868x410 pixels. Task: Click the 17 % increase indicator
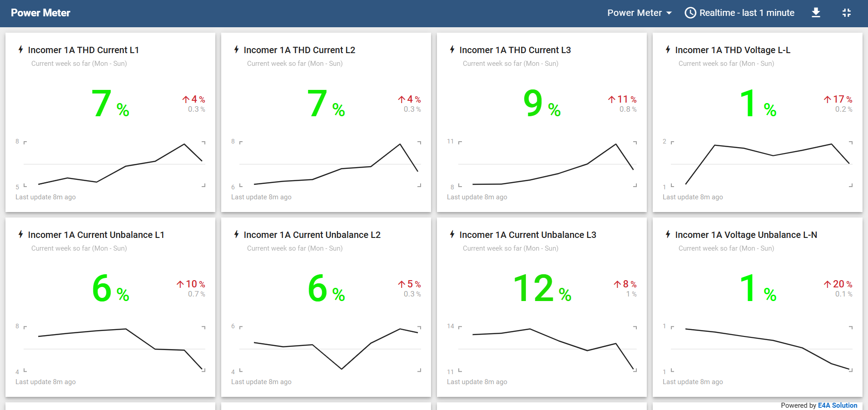[838, 99]
